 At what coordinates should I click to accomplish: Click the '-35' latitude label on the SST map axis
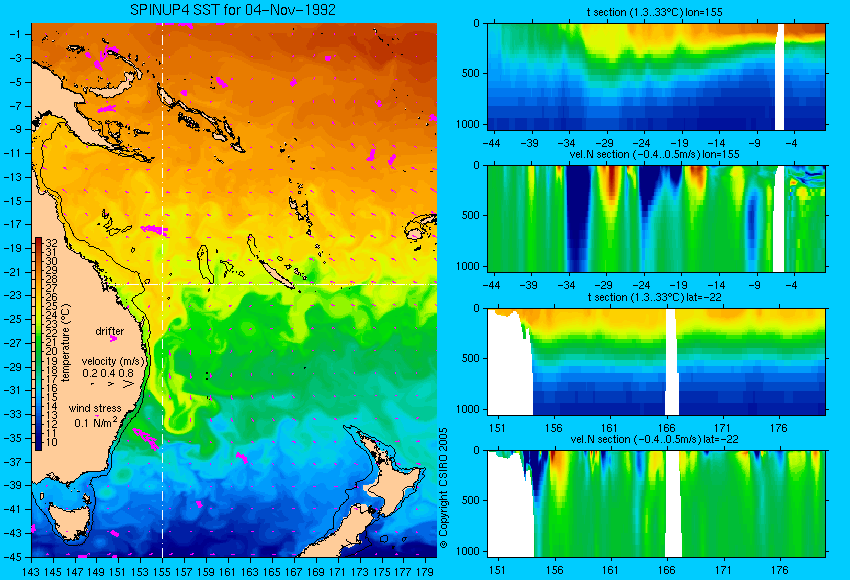[12, 438]
